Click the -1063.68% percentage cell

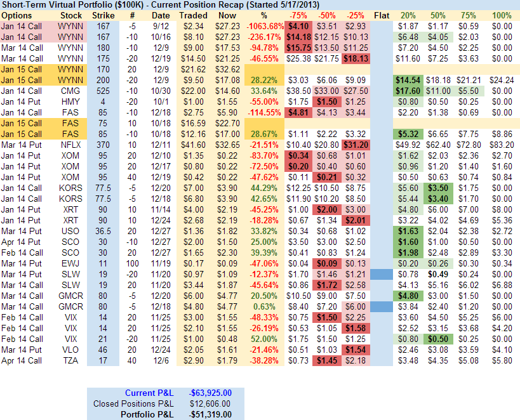263,26
